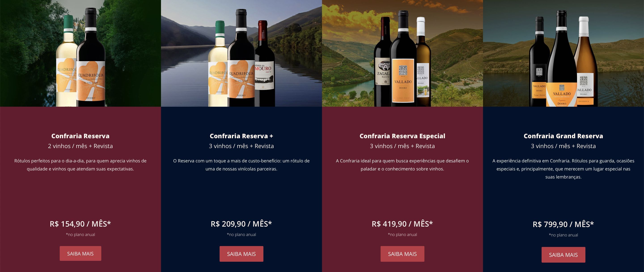This screenshot has width=644, height=272.
Task: Click the 2 vinhos / mês + Revista subtitle
Action: (x=80, y=146)
